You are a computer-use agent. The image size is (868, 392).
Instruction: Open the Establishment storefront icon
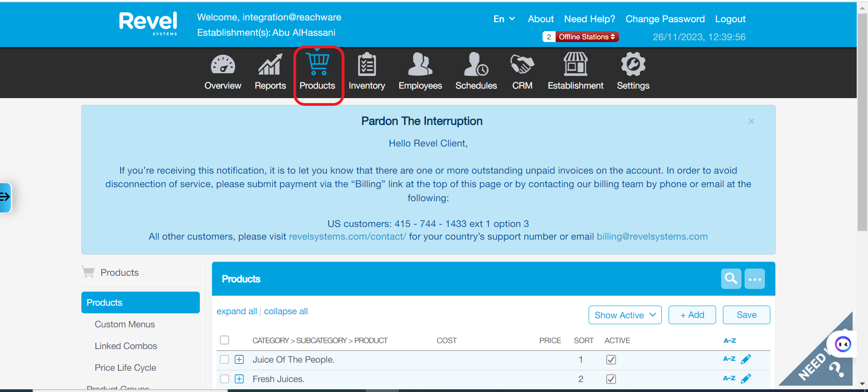(576, 64)
